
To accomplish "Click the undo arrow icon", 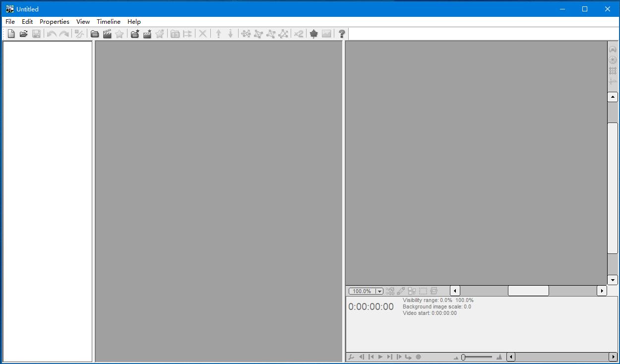I will [x=52, y=34].
